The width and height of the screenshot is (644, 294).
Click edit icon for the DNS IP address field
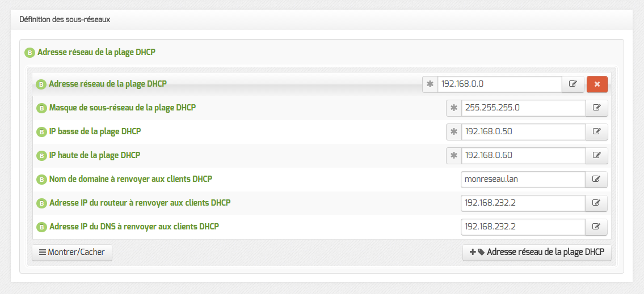pos(597,227)
